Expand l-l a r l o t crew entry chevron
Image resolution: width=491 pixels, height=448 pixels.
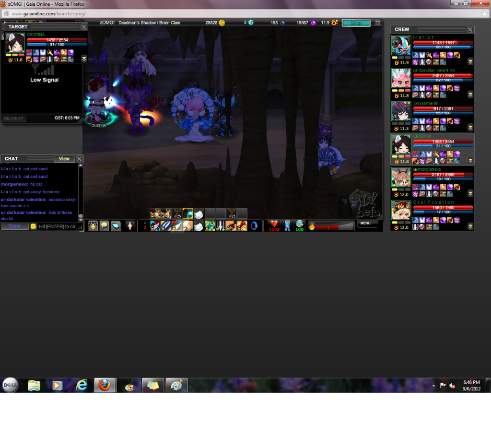coord(470,62)
